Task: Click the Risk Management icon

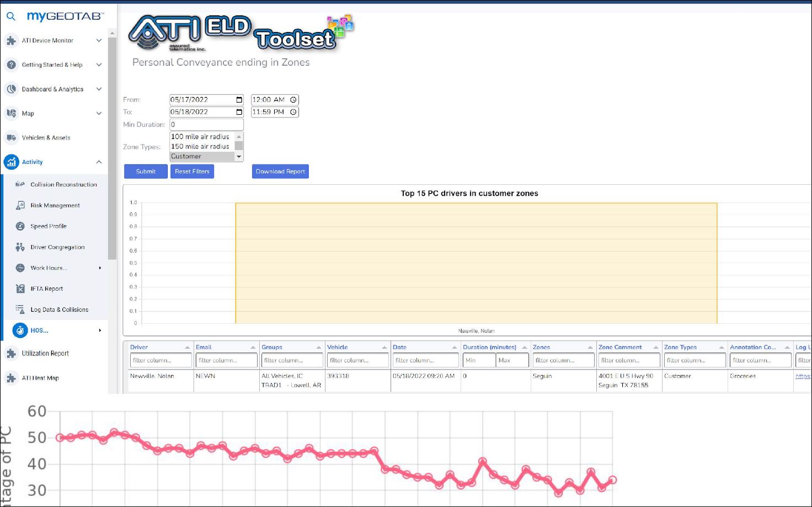Action: click(x=20, y=205)
